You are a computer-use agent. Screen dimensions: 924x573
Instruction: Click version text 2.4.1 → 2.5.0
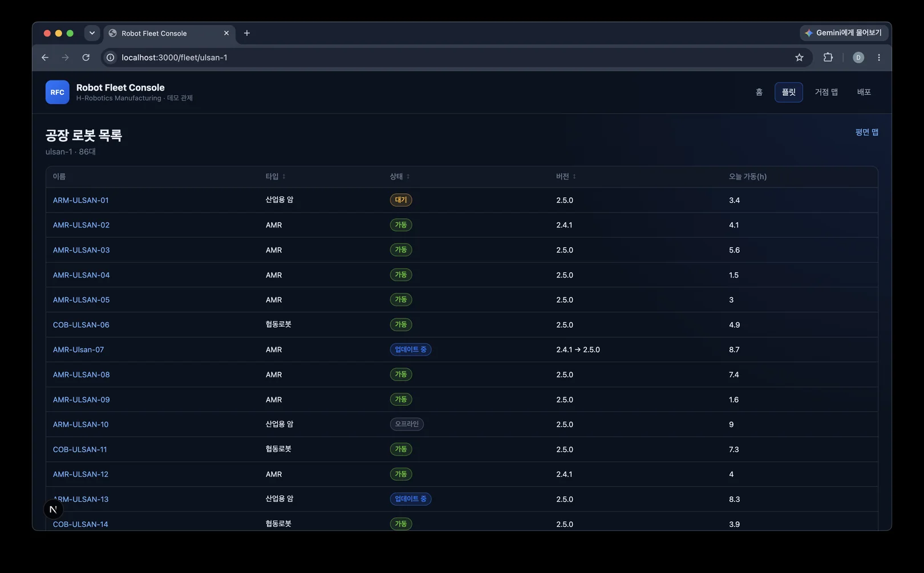coord(578,350)
